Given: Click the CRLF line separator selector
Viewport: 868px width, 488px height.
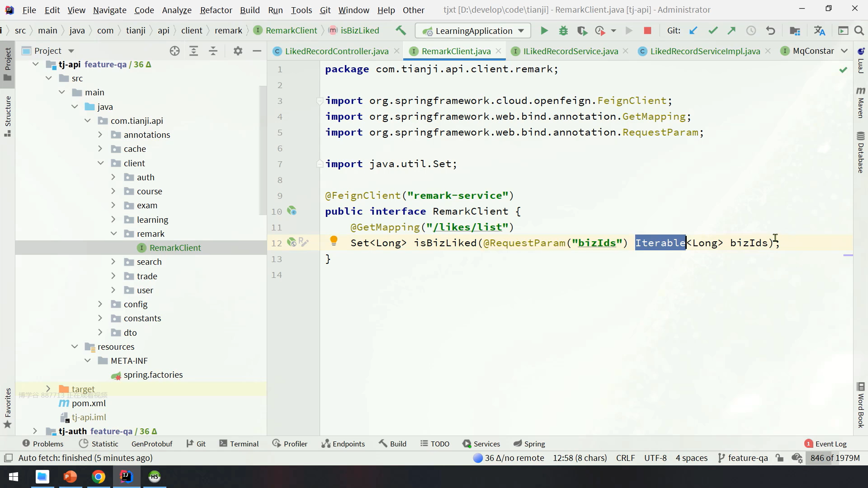Looking at the screenshot, I should point(625,458).
